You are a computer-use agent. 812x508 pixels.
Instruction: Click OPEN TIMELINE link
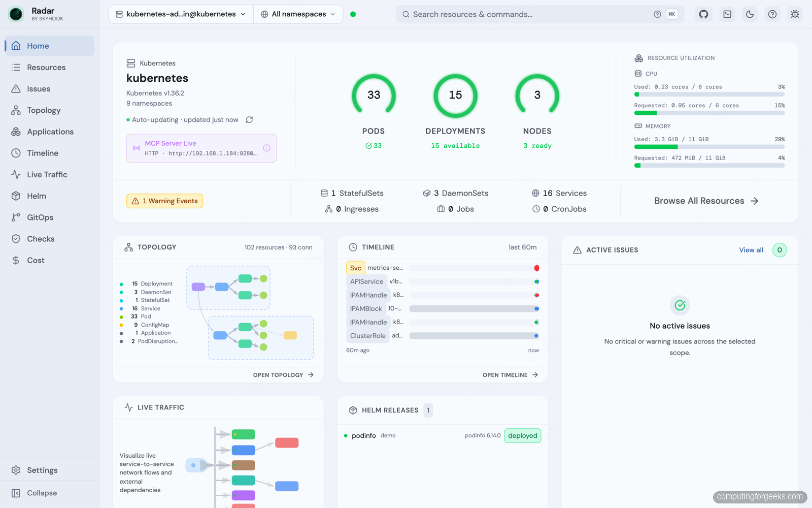coord(510,375)
